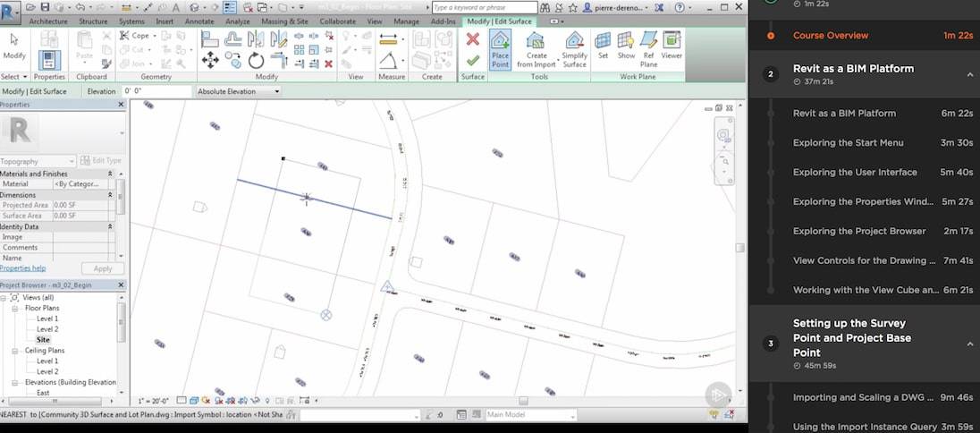Select the Place Point tool
The image size is (980, 433).
500,49
